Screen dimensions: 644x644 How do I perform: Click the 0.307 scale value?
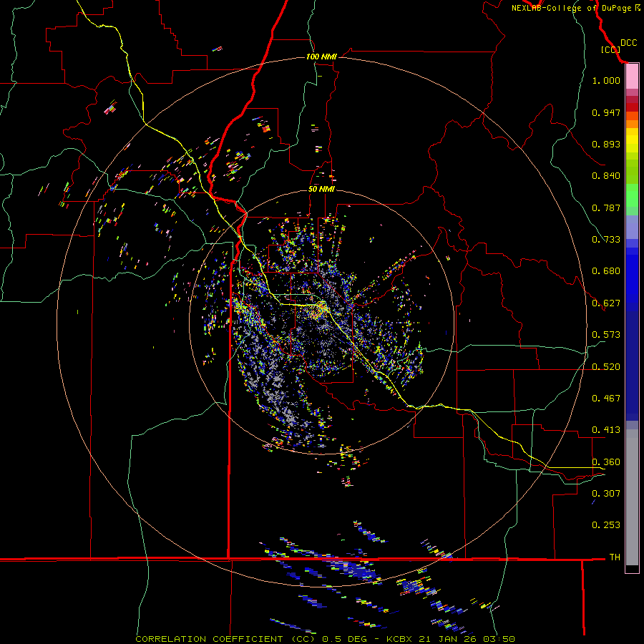pyautogui.click(x=606, y=493)
